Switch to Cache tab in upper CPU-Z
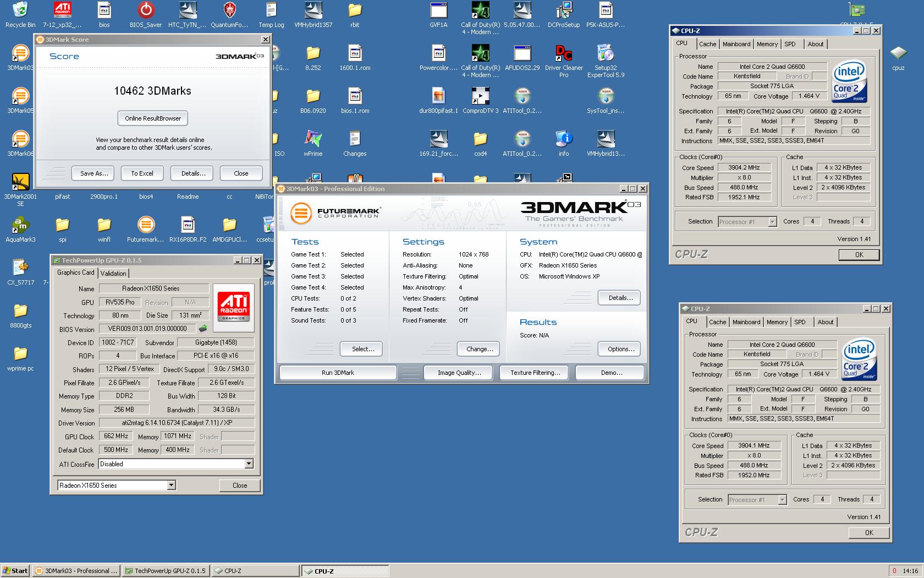The image size is (924, 578). 707,44
